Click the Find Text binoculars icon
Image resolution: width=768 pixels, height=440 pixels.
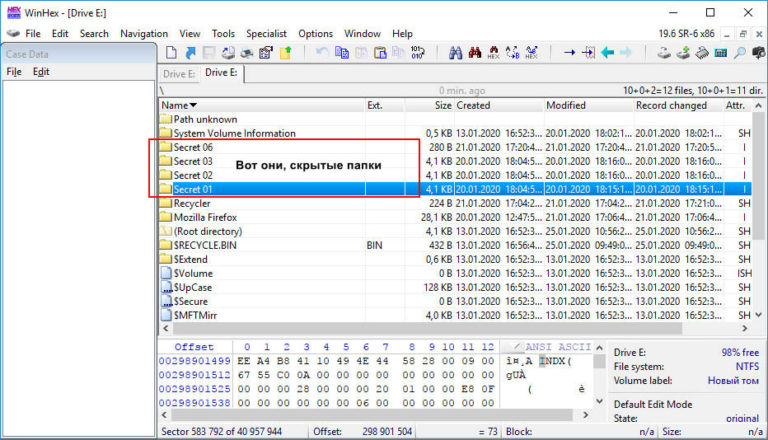point(455,52)
